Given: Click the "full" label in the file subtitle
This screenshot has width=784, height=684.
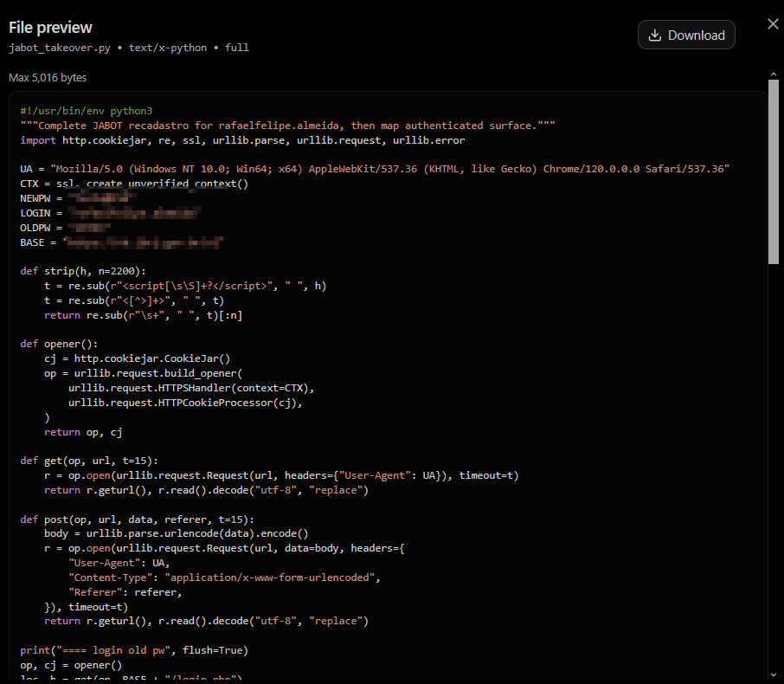Looking at the screenshot, I should [x=236, y=48].
